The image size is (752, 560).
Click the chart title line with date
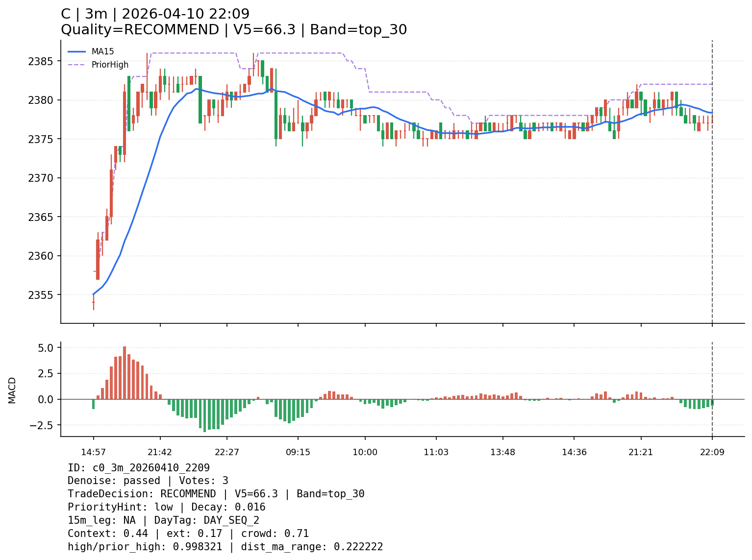point(155,14)
